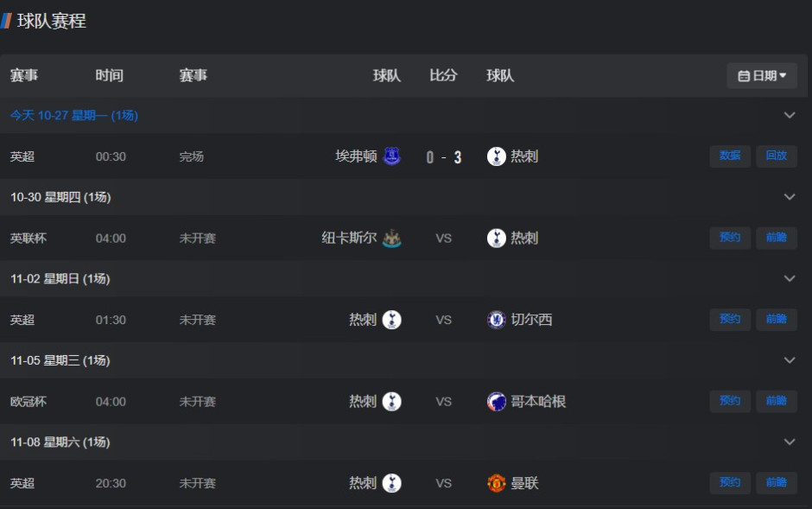Open 前瞻 preview for the 切尔西 match

(x=776, y=320)
